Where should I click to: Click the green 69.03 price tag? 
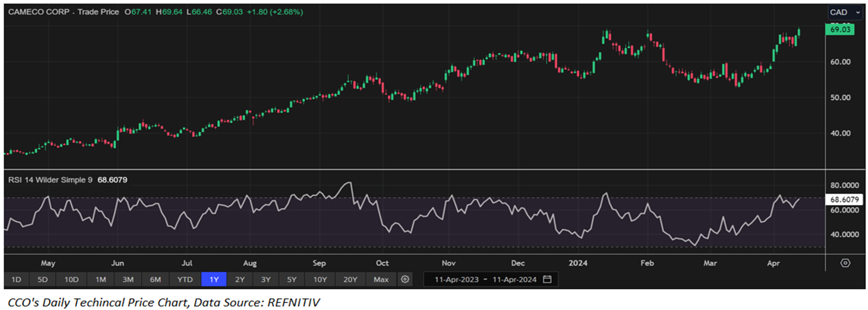[842, 29]
